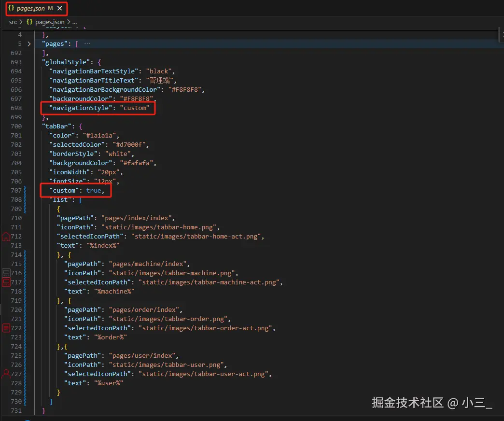
Task: Click the "navigationBarTextStyle" key
Action: coord(94,71)
